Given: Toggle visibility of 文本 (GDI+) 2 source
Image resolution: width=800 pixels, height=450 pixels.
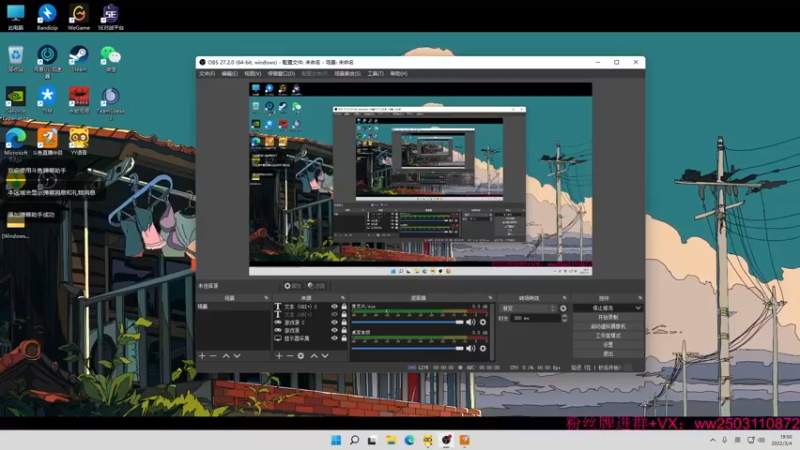Looking at the screenshot, I should 335,307.
